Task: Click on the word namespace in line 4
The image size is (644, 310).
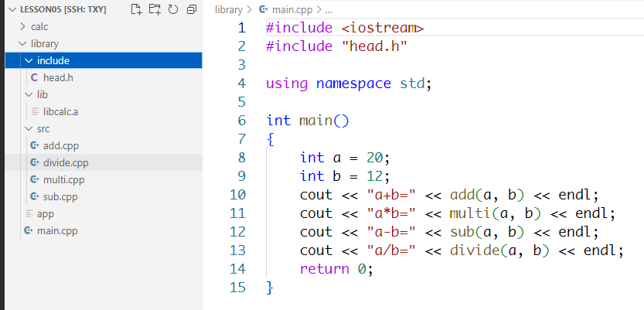Action: 353,83
